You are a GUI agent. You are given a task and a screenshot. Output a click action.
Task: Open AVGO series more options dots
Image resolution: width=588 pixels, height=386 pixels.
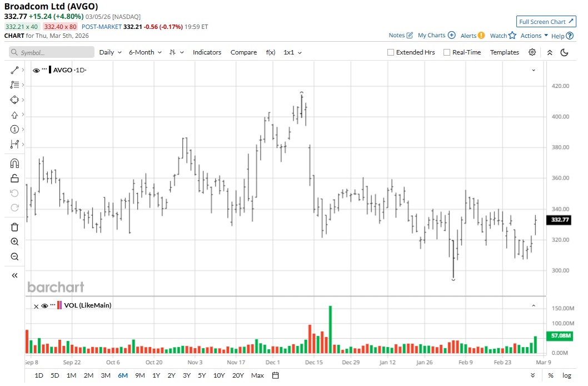pyautogui.click(x=44, y=70)
